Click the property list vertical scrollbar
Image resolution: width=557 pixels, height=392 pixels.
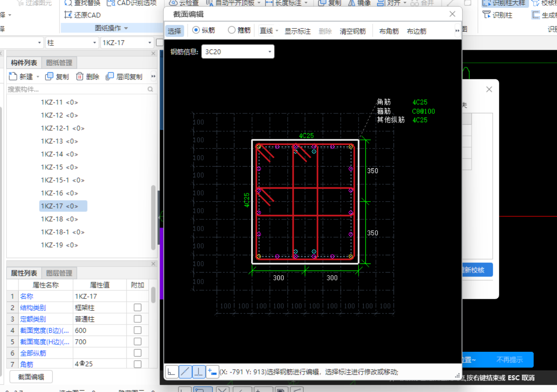tap(153, 295)
